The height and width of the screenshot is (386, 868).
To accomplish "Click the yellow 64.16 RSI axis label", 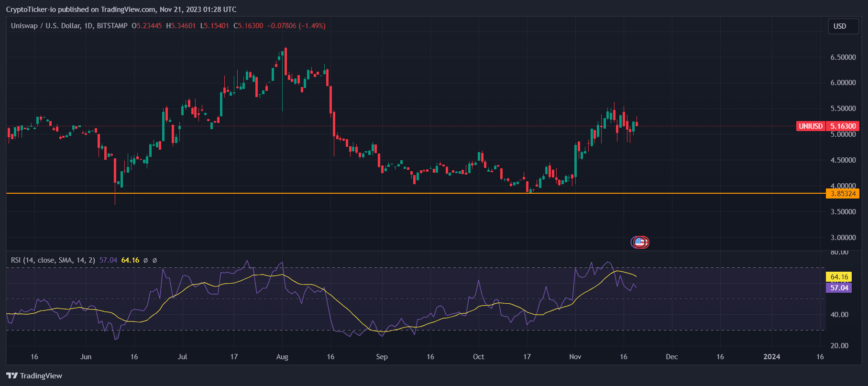I will pos(838,277).
